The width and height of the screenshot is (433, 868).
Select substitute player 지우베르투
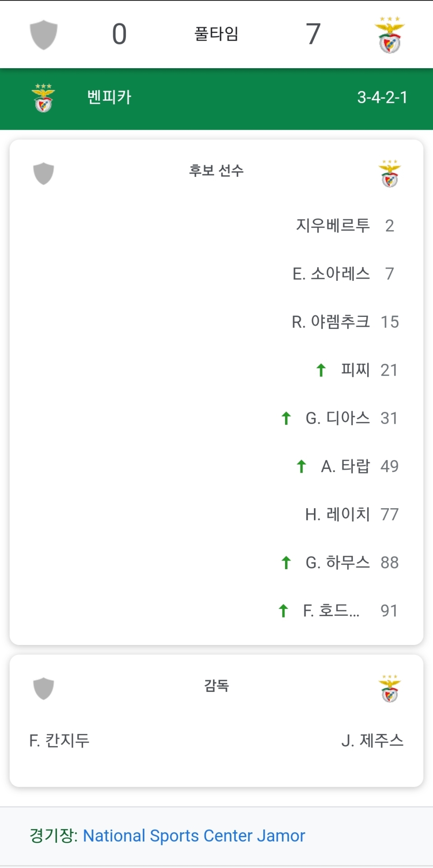click(x=333, y=225)
